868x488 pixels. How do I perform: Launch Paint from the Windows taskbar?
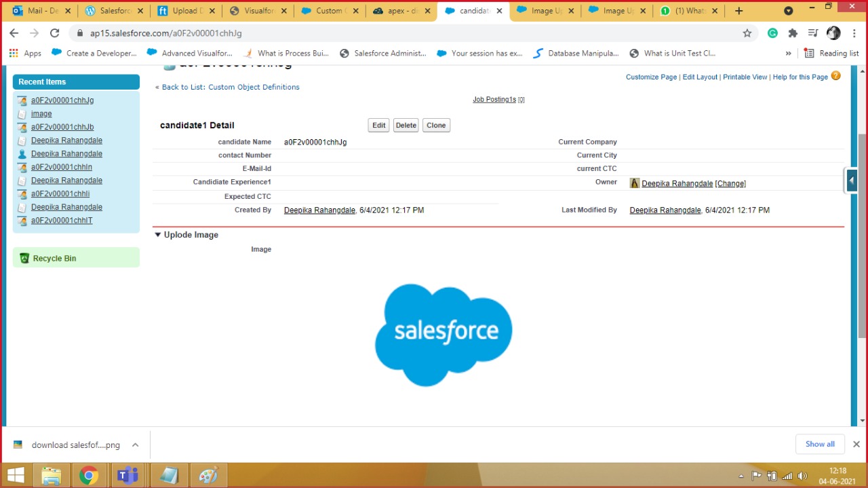[x=208, y=475]
